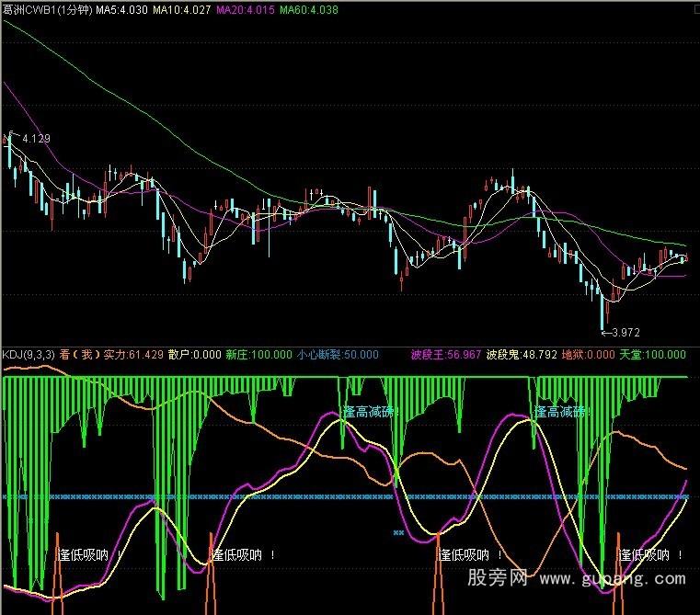700x615 pixels.
Task: Click the 地狱:0.000 indicator label
Action: [589, 354]
